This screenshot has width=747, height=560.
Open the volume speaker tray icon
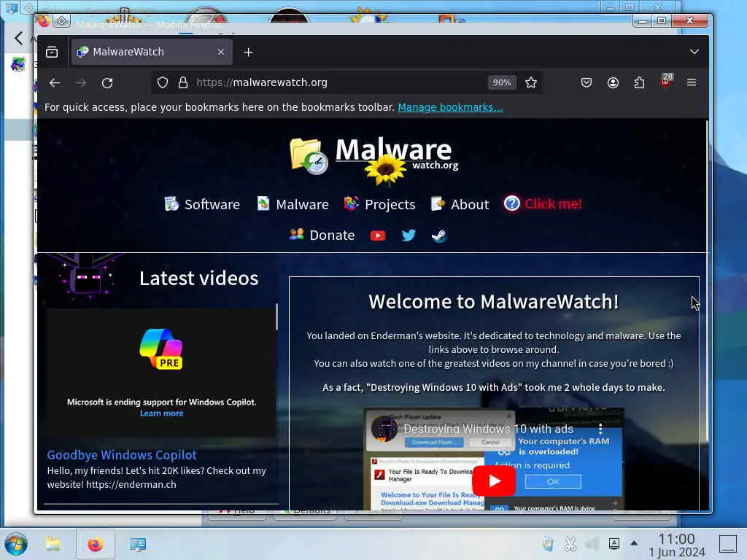[592, 544]
